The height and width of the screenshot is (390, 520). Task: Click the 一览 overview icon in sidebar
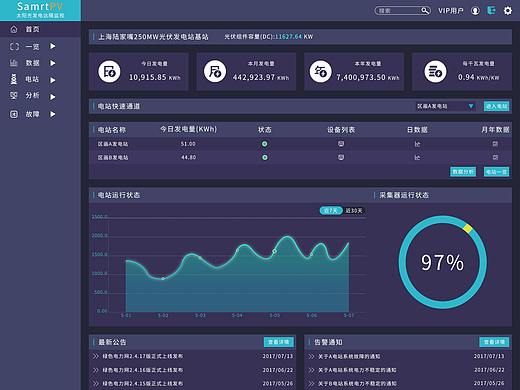(14, 46)
